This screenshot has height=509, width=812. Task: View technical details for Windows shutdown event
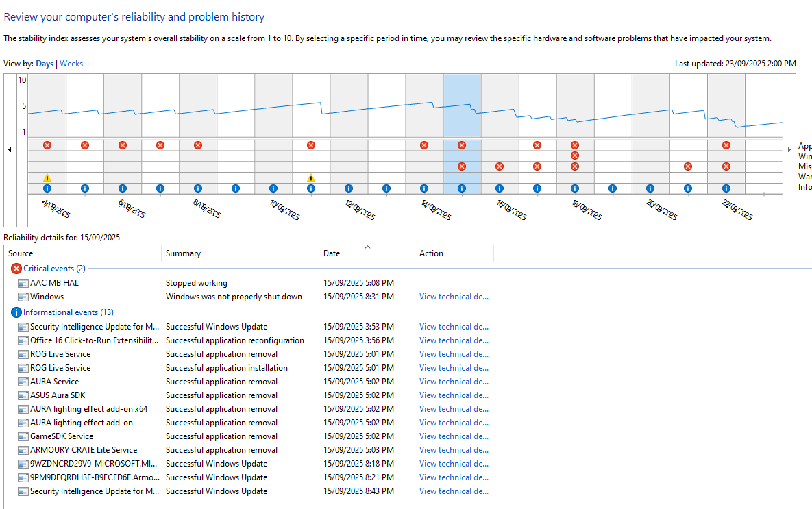point(454,297)
